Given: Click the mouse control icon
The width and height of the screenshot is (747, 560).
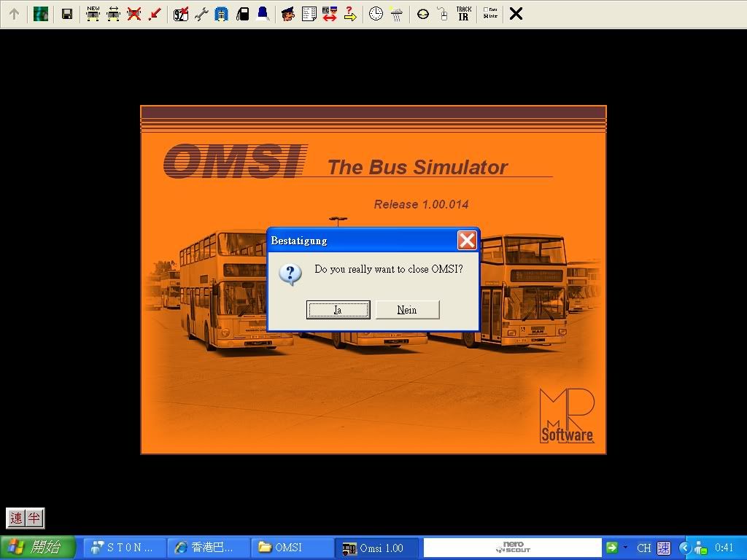Looking at the screenshot, I should (x=443, y=15).
